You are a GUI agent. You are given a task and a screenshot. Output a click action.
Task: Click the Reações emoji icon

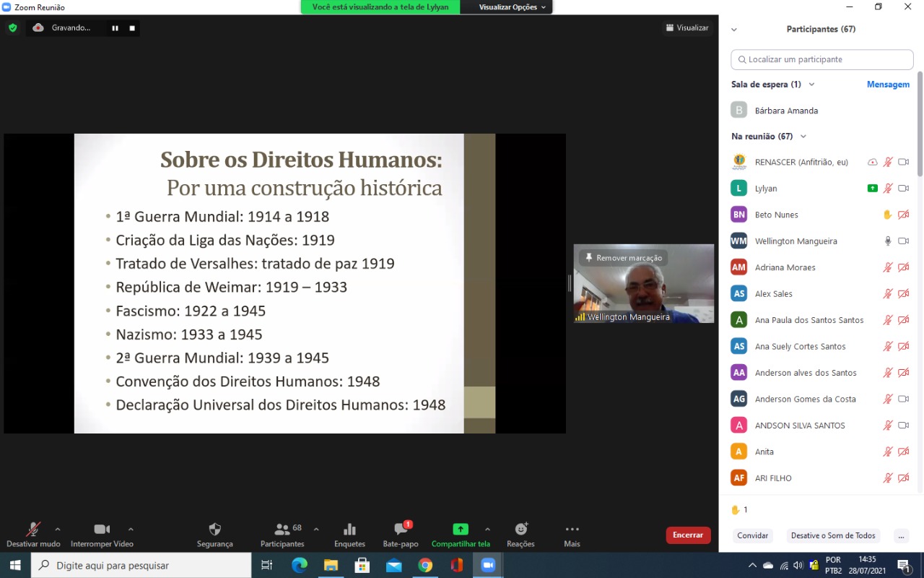click(x=520, y=530)
